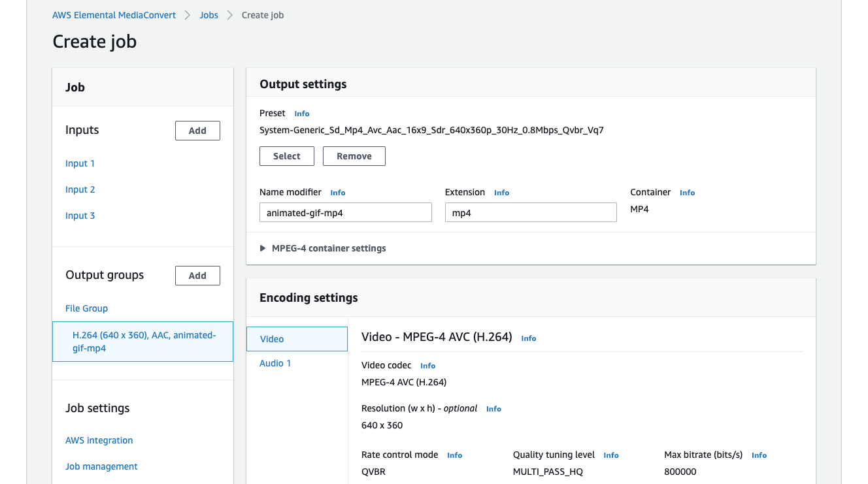
Task: Go to Jobs breadcrumb link
Action: [x=209, y=15]
